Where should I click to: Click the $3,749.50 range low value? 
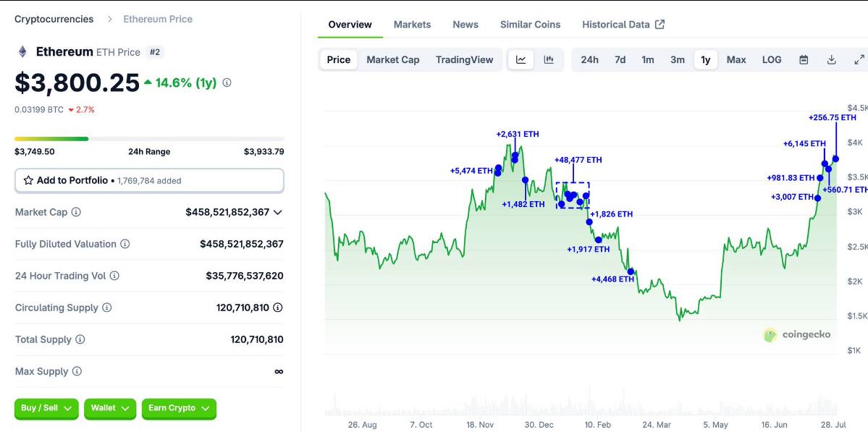pyautogui.click(x=34, y=151)
